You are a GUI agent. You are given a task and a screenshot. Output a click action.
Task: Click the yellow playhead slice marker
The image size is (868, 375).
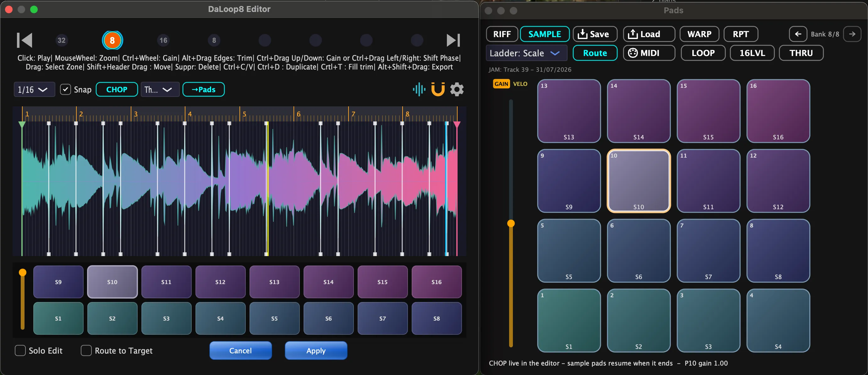pos(267,188)
